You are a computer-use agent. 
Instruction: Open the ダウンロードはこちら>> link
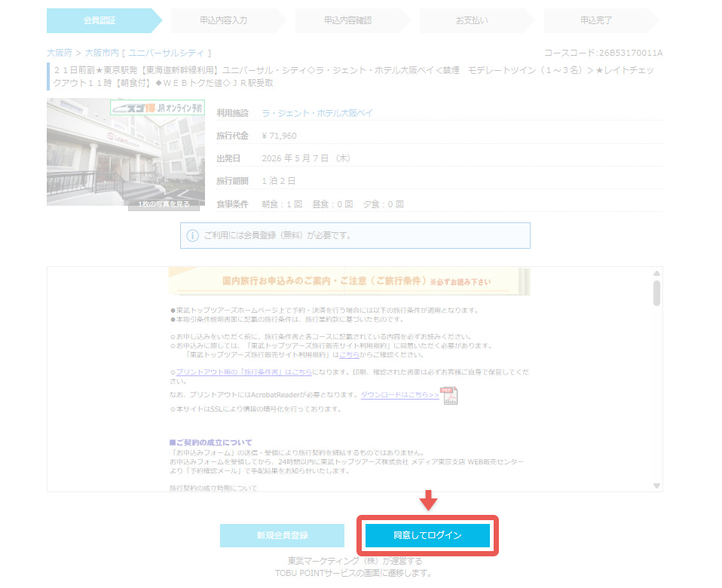click(x=399, y=394)
